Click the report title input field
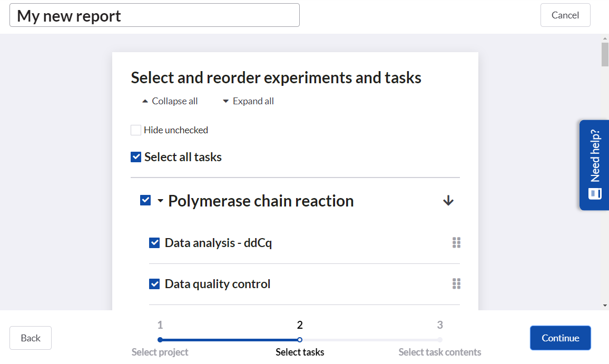Screen dimensions: 609x364 pos(154,15)
